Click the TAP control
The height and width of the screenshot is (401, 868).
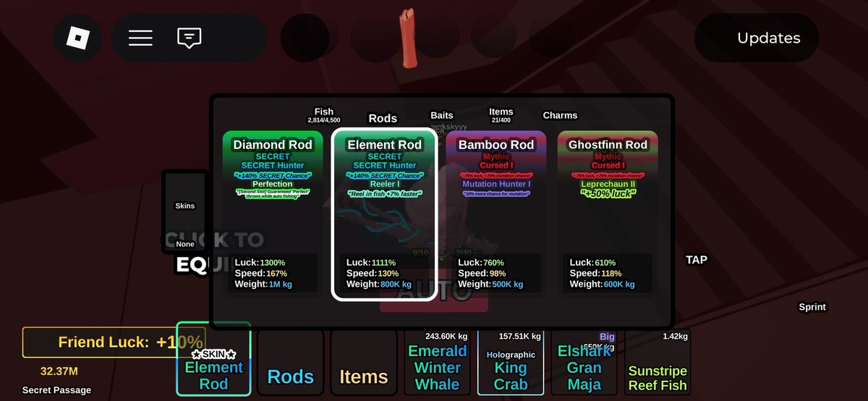697,260
